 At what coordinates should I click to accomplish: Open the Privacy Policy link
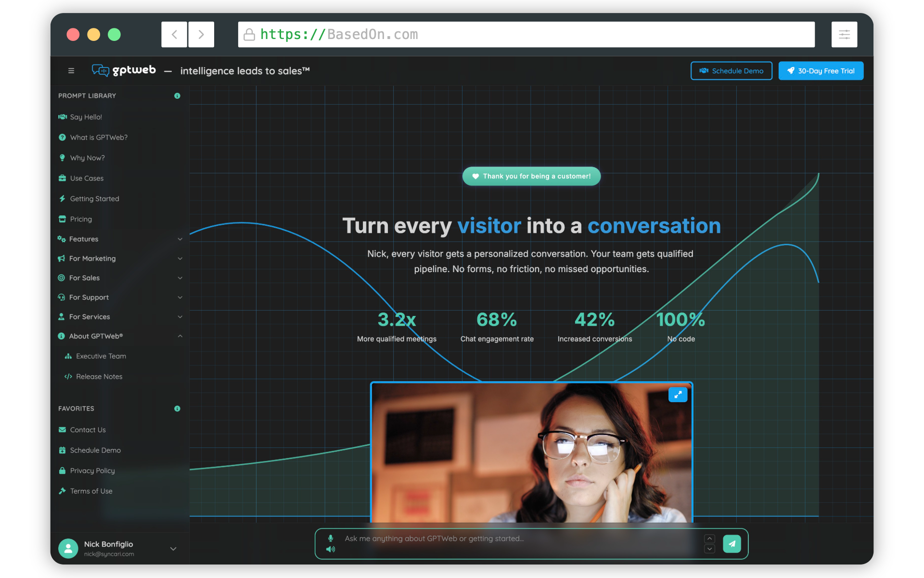(x=87, y=471)
